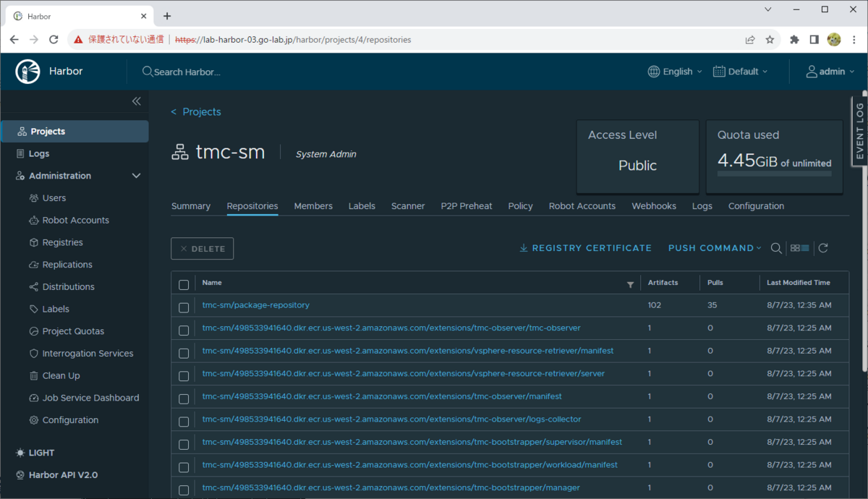Check the vsphere-resource-retriever/manifest row checkbox

click(184, 353)
